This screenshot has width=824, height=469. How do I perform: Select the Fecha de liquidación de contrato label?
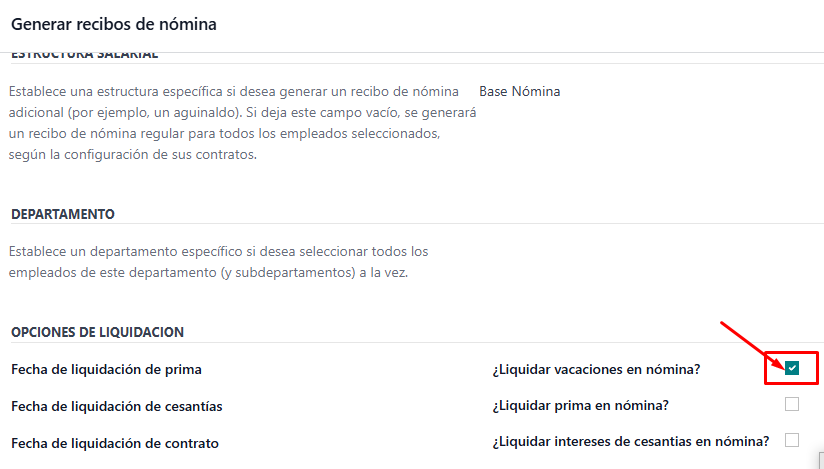[115, 443]
